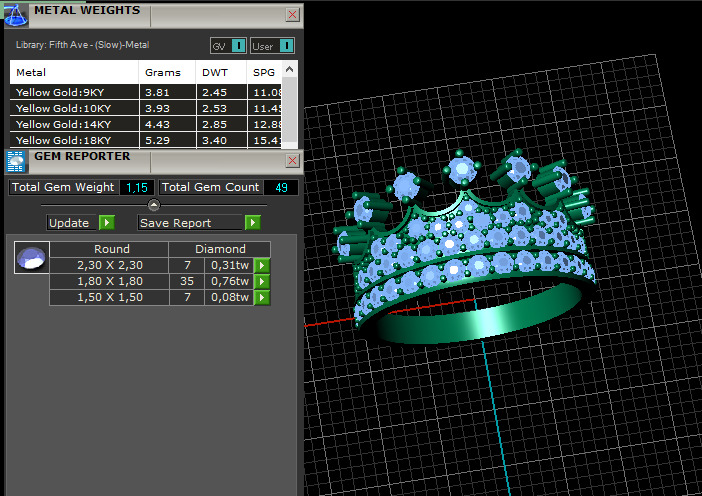Select the 1,50 X 1,50 gem size
Screen dimensions: 702x496
(110, 298)
